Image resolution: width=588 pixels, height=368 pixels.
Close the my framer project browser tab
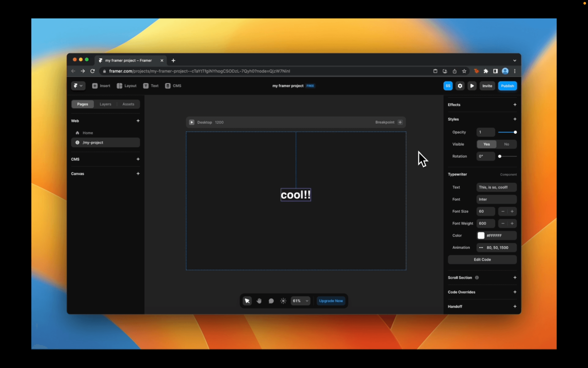pyautogui.click(x=162, y=60)
